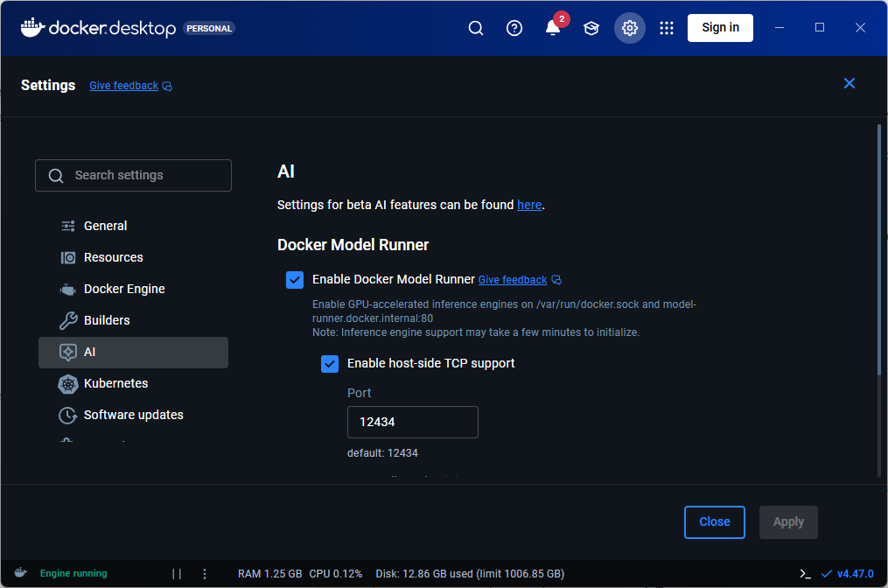888x588 pixels.
Task: Click the settings gear icon in header
Action: 630,28
